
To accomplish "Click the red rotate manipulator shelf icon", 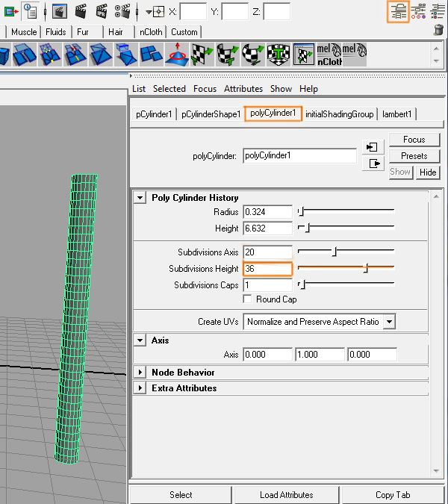I will [177, 54].
